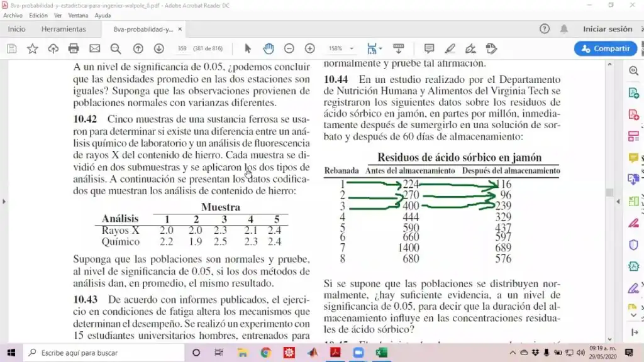Toggle the right pane with the small arrow
This screenshot has width=644, height=362.
618,202
